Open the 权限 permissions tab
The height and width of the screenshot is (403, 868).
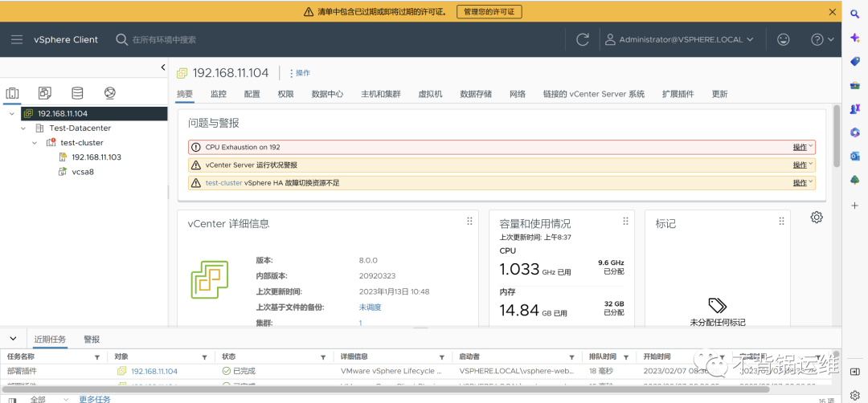click(x=285, y=94)
